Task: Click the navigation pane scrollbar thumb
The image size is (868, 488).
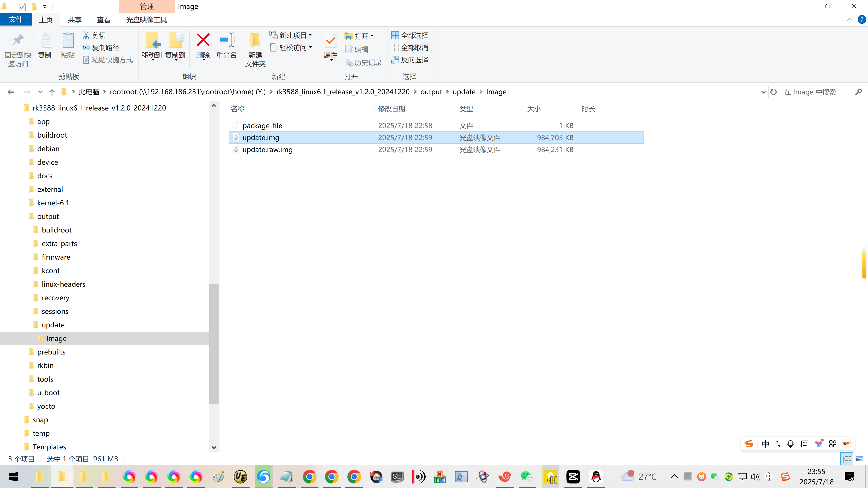Action: tap(214, 344)
